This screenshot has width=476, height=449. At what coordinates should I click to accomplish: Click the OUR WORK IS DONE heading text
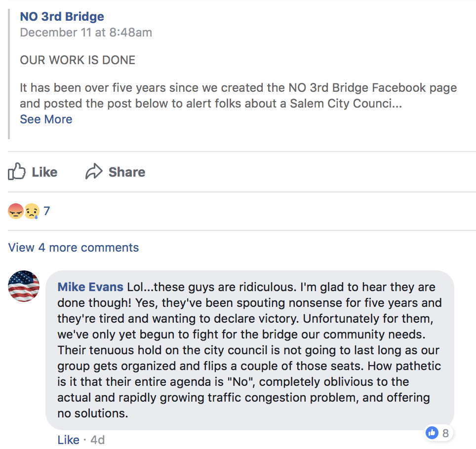(78, 60)
